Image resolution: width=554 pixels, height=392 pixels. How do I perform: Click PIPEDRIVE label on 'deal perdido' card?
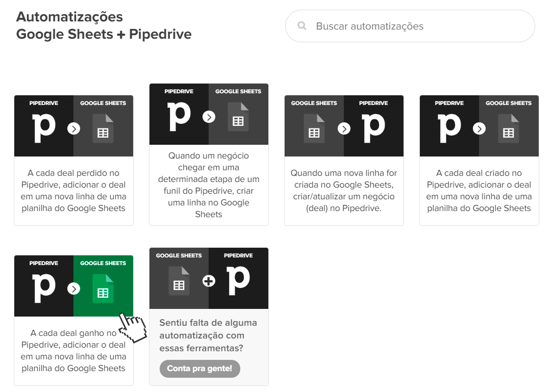(x=44, y=103)
